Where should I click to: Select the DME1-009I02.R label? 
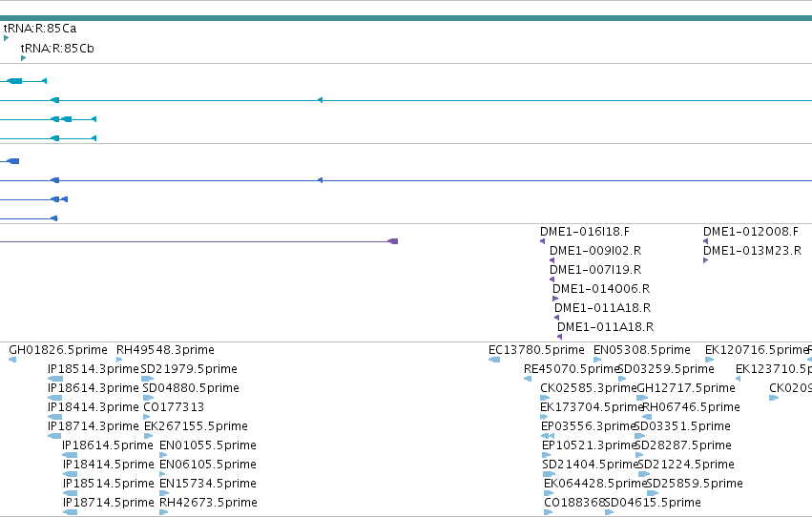point(595,251)
